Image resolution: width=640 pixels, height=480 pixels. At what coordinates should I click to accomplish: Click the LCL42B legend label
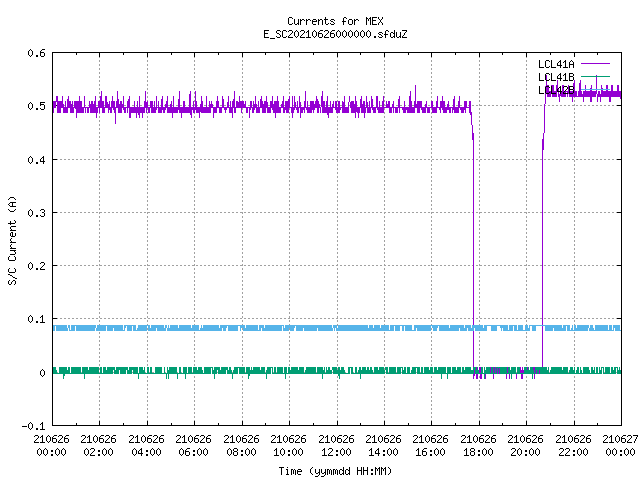pos(556,90)
